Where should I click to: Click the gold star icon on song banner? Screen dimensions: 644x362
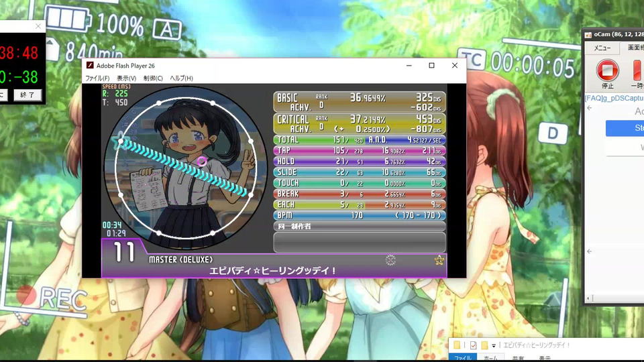(x=439, y=260)
